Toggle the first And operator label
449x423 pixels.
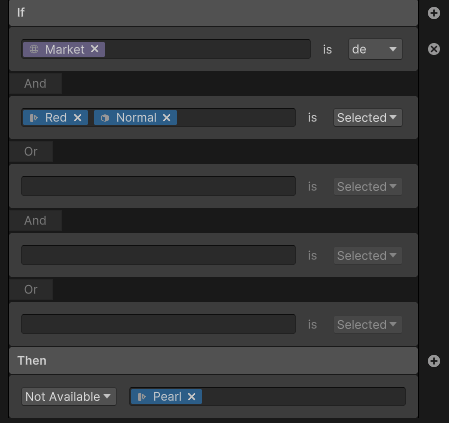pos(35,84)
